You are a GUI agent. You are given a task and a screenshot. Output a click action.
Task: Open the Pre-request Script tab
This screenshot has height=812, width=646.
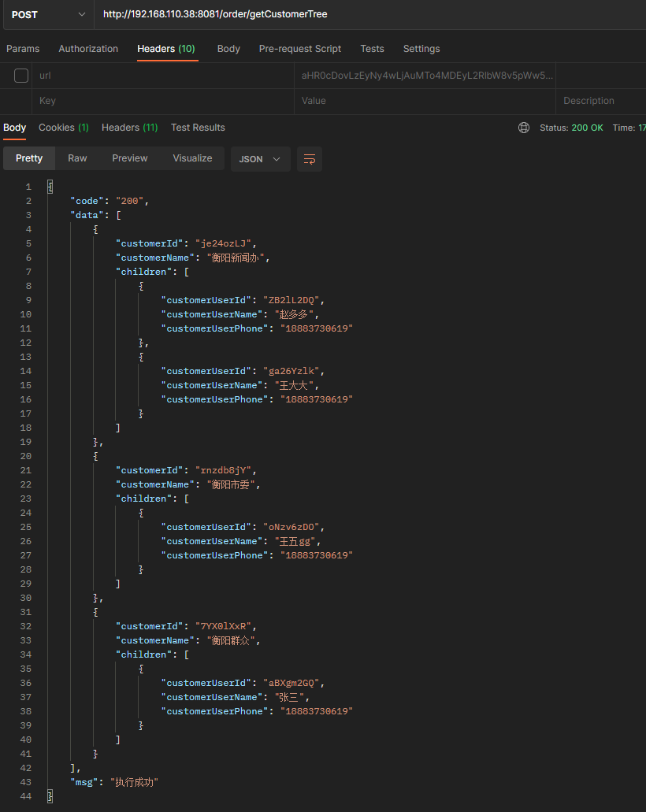point(300,49)
